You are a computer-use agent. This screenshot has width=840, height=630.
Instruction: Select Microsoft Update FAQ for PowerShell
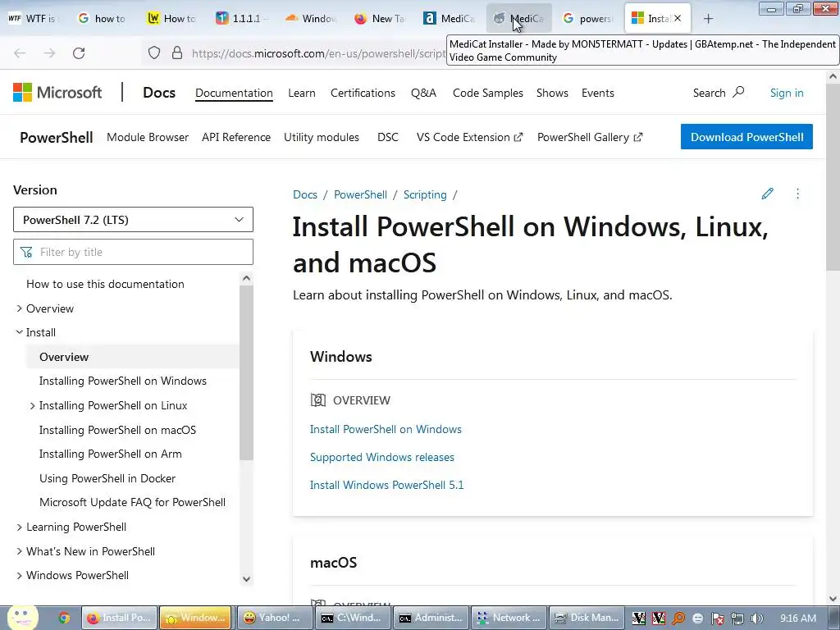tap(132, 503)
